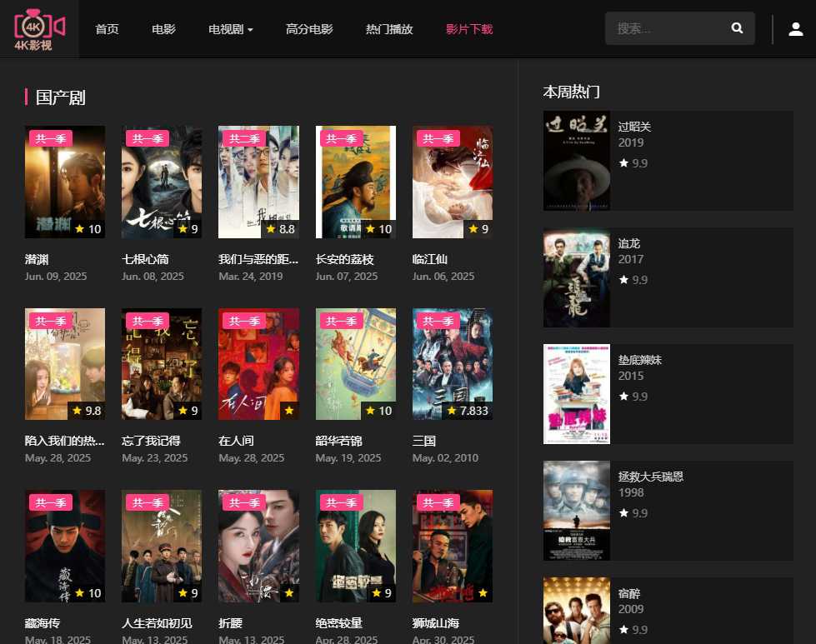Focus the 搜索 input field
816x644 pixels.
pyautogui.click(x=667, y=28)
